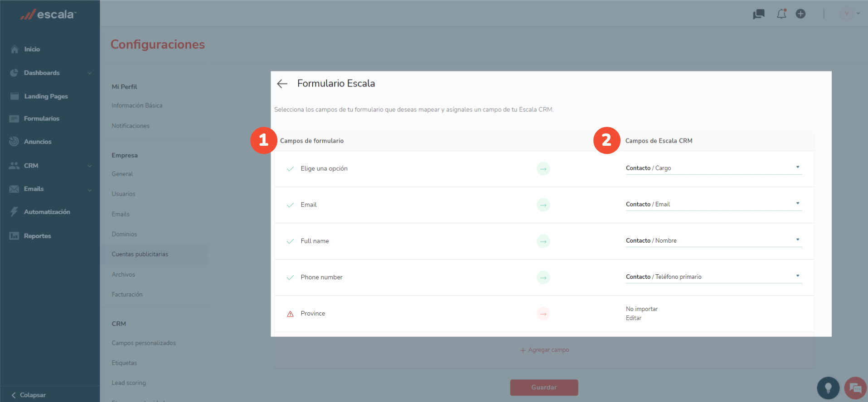This screenshot has width=868, height=402.
Task: Open Emails under Empresa settings
Action: [x=121, y=214]
